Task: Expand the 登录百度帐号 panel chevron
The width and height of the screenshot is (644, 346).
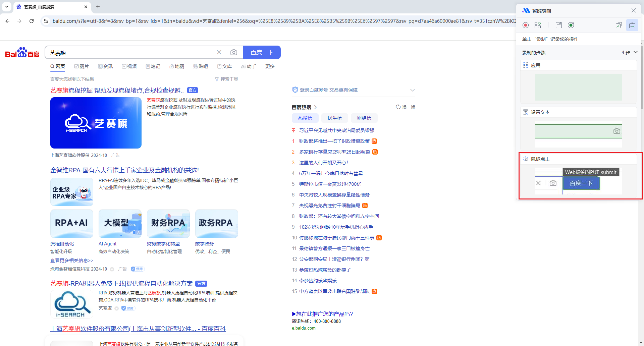Action: pyautogui.click(x=412, y=90)
